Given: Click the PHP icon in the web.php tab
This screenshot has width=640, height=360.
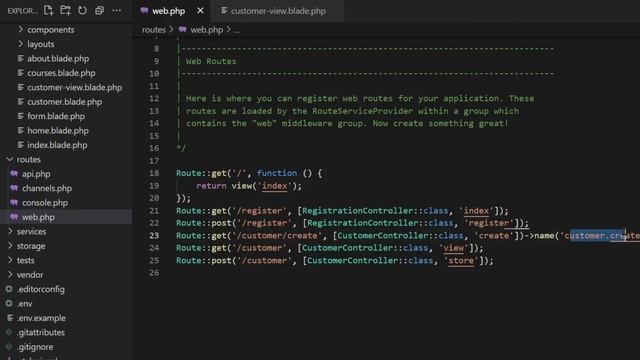Looking at the screenshot, I should pos(144,11).
